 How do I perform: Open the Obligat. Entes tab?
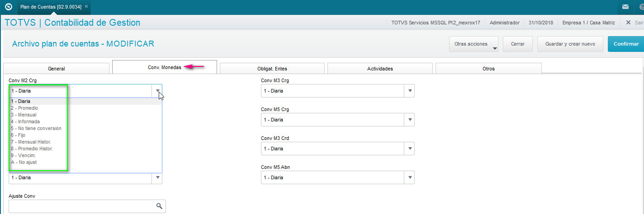(x=272, y=69)
